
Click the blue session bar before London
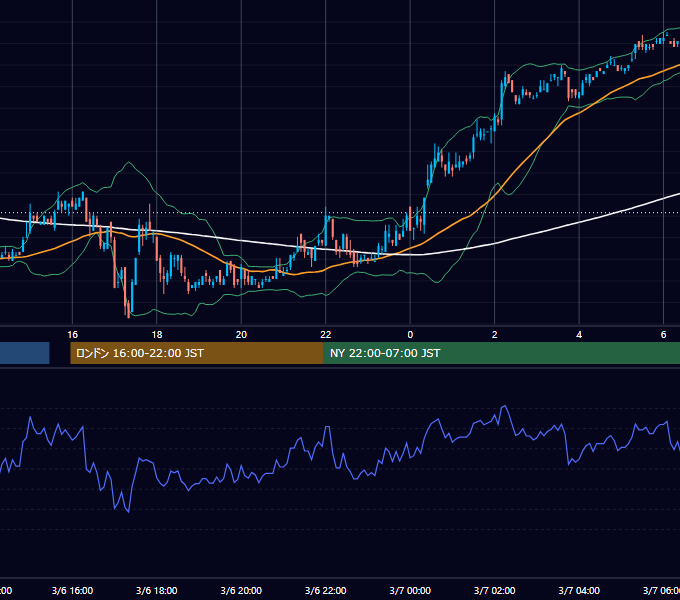point(25,353)
